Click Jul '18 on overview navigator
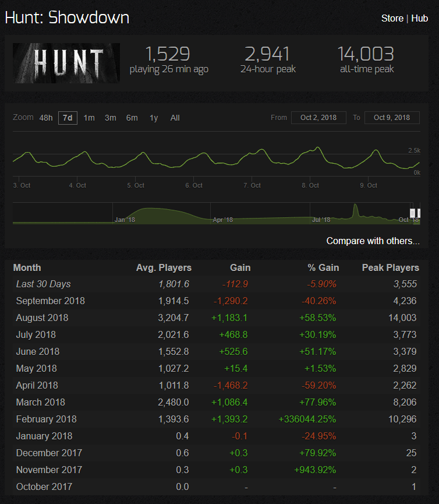Image resolution: width=439 pixels, height=504 pixels. click(x=321, y=220)
